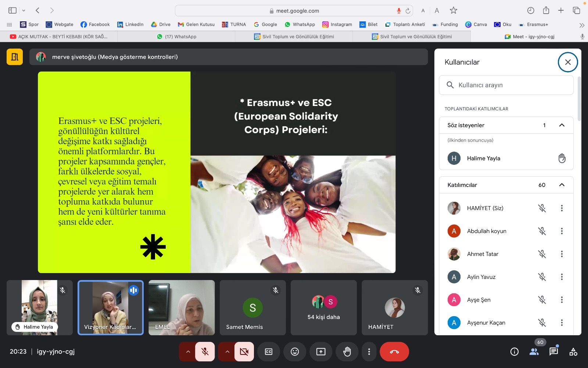Image resolution: width=588 pixels, height=368 pixels.
Task: Open the activities shapes icon
Action: tap(573, 352)
